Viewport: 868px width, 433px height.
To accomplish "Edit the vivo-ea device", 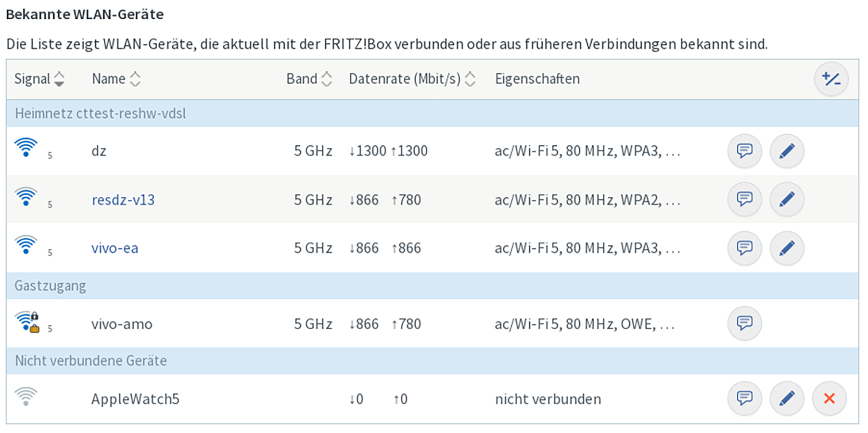I will click(x=787, y=248).
